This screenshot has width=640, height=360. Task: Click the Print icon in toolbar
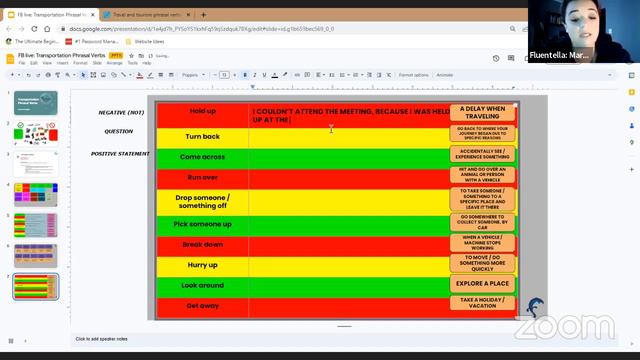tap(48, 75)
